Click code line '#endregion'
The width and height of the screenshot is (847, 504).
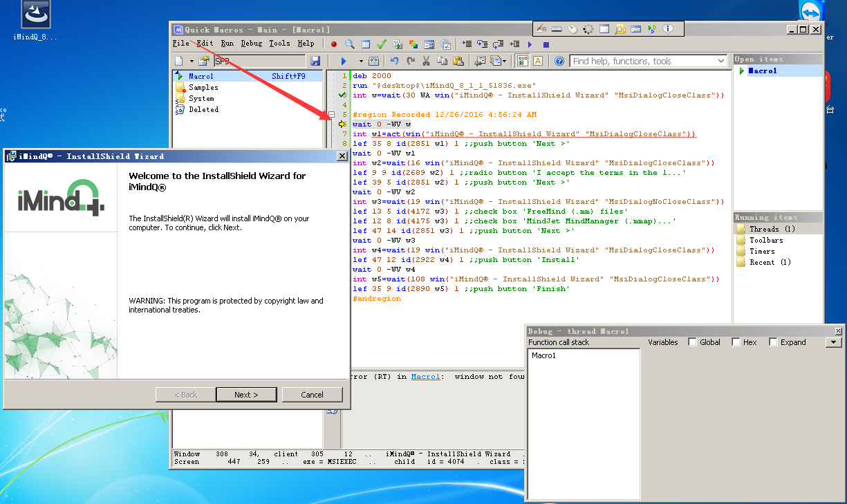[376, 298]
